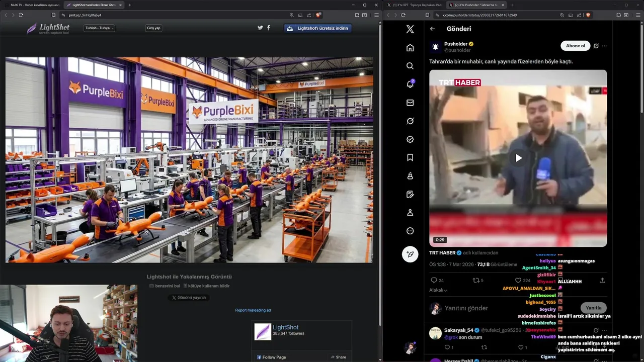Reply to post with 24 comments icon
The height and width of the screenshot is (362, 644).
pos(434,280)
